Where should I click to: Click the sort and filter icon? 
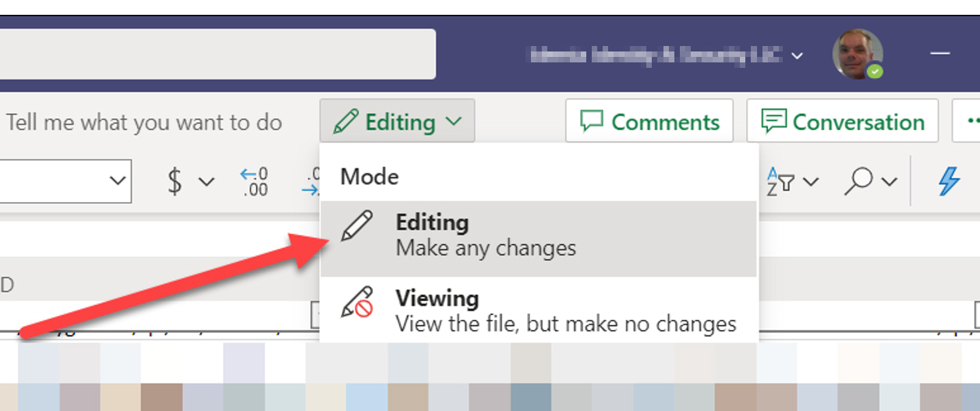[x=781, y=182]
